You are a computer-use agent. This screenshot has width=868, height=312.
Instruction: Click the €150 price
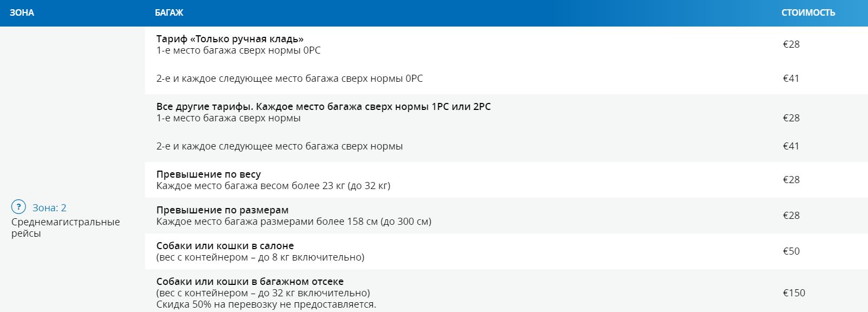click(x=793, y=293)
